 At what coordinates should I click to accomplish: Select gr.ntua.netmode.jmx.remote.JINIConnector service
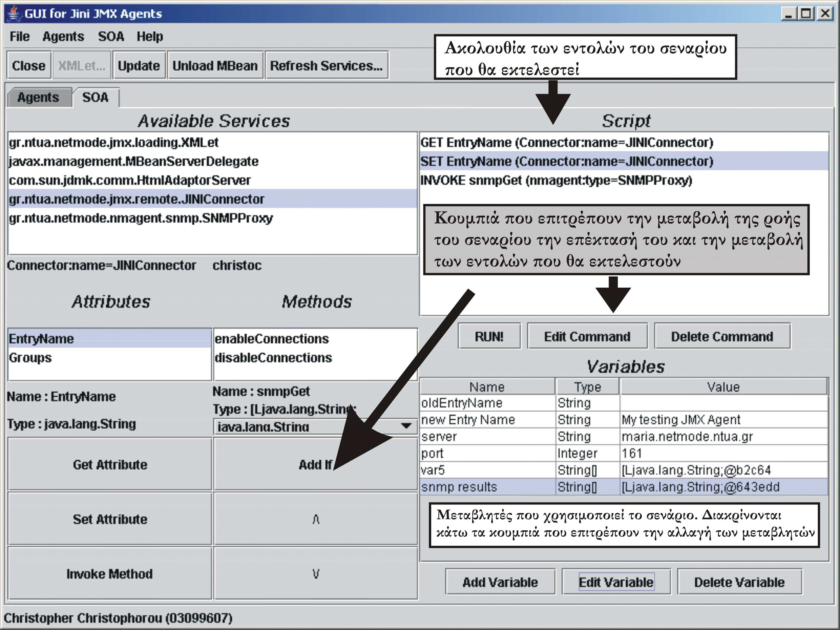(212, 199)
